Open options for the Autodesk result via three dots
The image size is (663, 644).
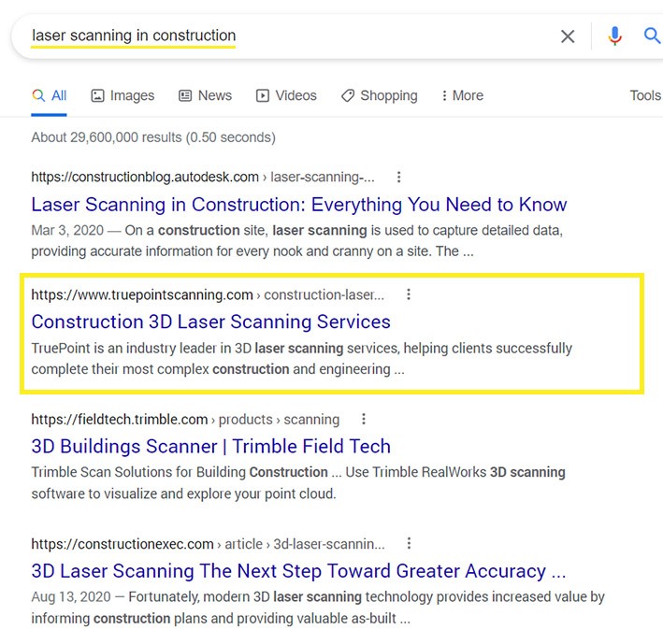pyautogui.click(x=398, y=177)
